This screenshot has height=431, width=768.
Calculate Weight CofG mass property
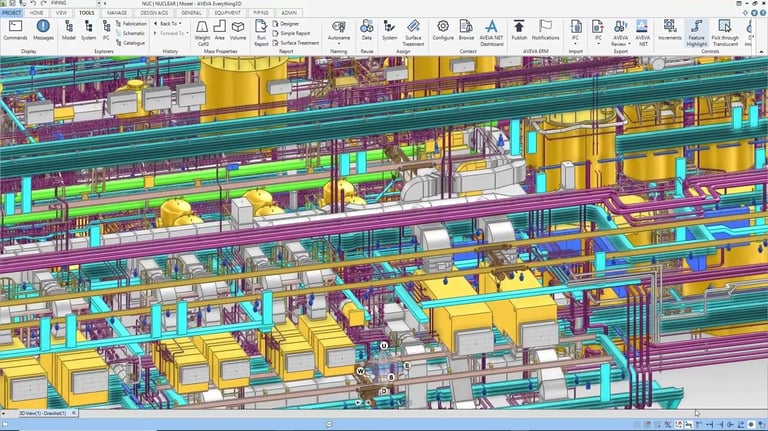202,33
